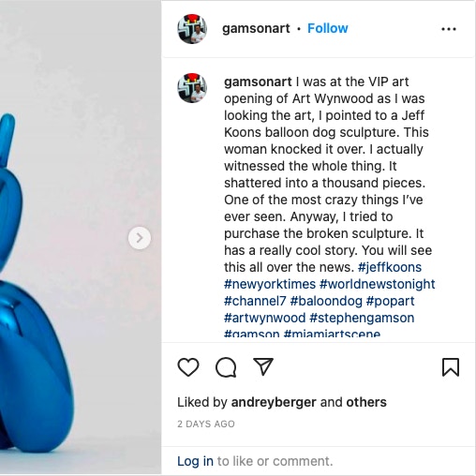Open the three-dot more options menu

pos(449,29)
